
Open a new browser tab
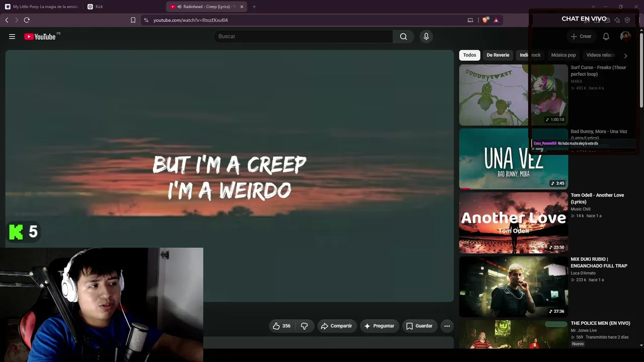click(x=254, y=7)
